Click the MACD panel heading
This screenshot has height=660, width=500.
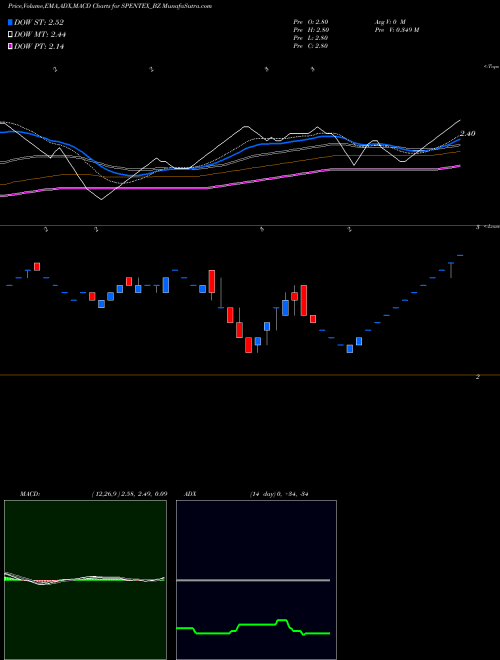click(30, 494)
